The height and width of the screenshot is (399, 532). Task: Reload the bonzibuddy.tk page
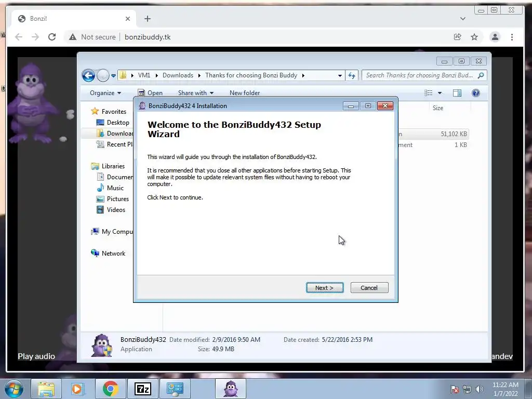click(x=52, y=37)
